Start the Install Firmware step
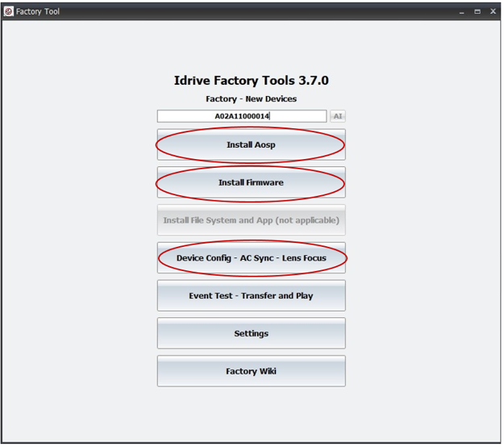Screen dimensions: 504x447 pyautogui.click(x=252, y=182)
